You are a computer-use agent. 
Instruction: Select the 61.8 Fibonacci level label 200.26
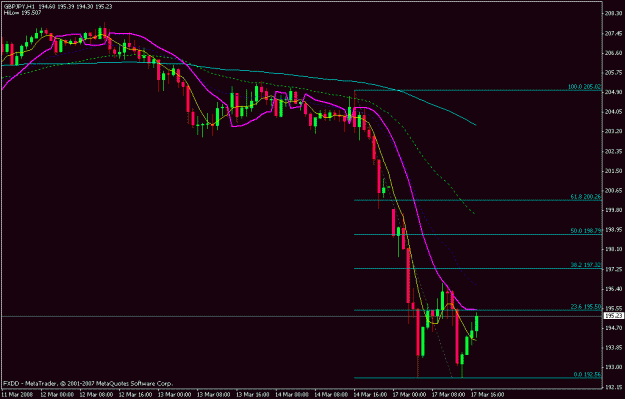(586, 197)
